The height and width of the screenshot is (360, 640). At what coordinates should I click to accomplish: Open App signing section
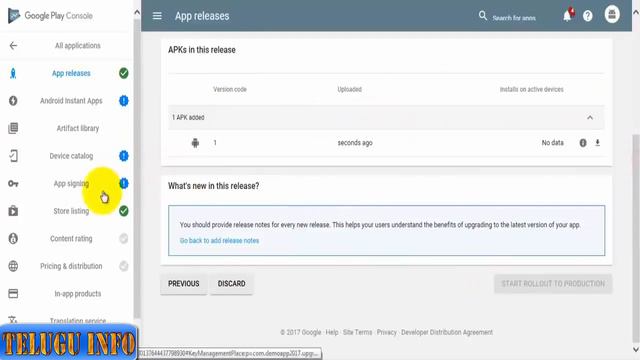click(x=71, y=184)
